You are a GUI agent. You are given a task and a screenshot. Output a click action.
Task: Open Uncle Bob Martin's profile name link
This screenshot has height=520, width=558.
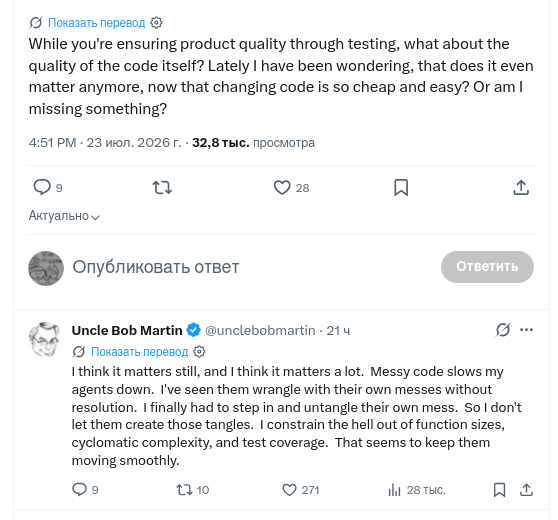pyautogui.click(x=127, y=330)
